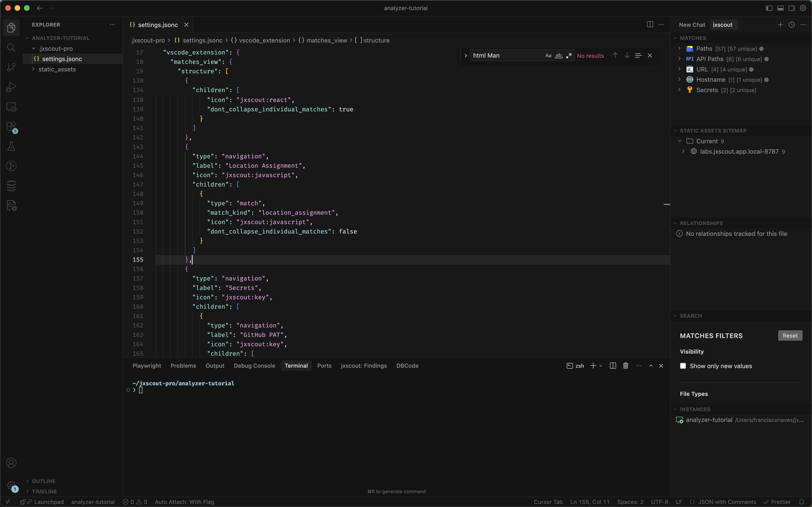Open notifications bell in status bar

pos(802,502)
